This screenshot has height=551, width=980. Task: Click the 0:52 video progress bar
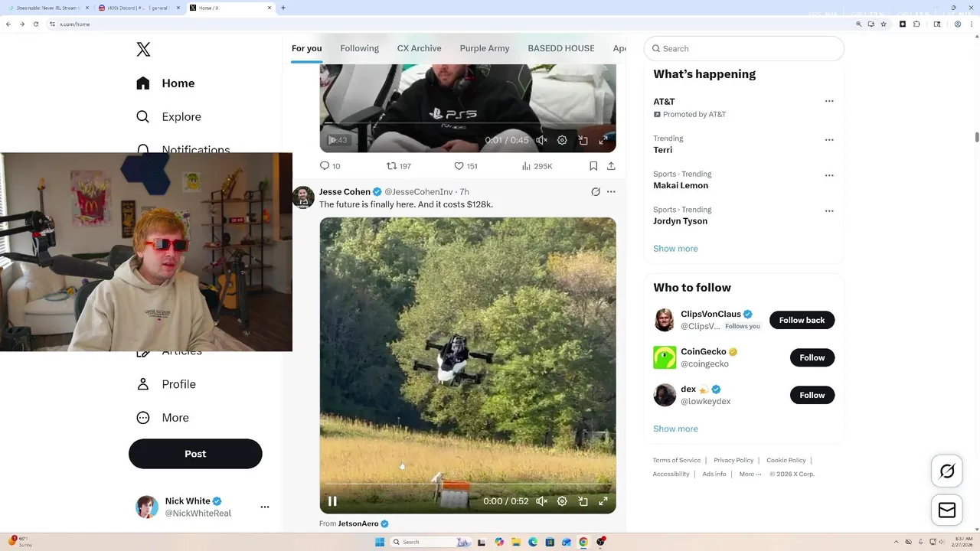[468, 485]
